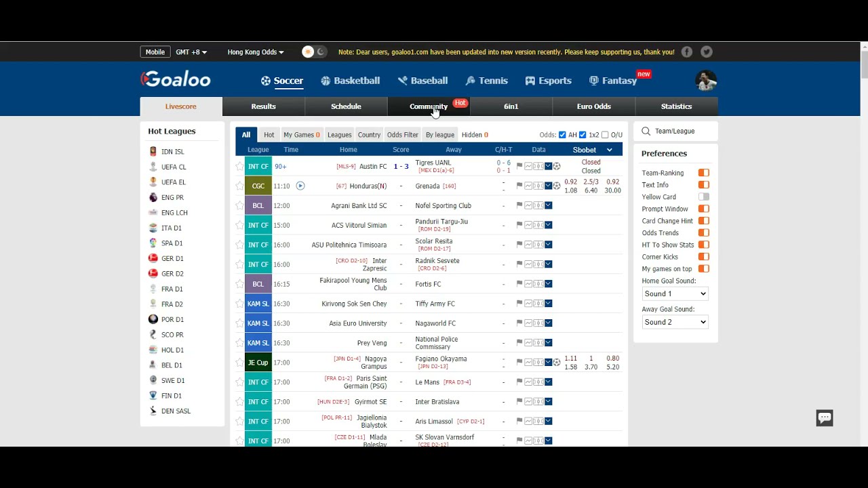Enable Yellow Card preference
This screenshot has width=868, height=488.
pyautogui.click(x=704, y=197)
